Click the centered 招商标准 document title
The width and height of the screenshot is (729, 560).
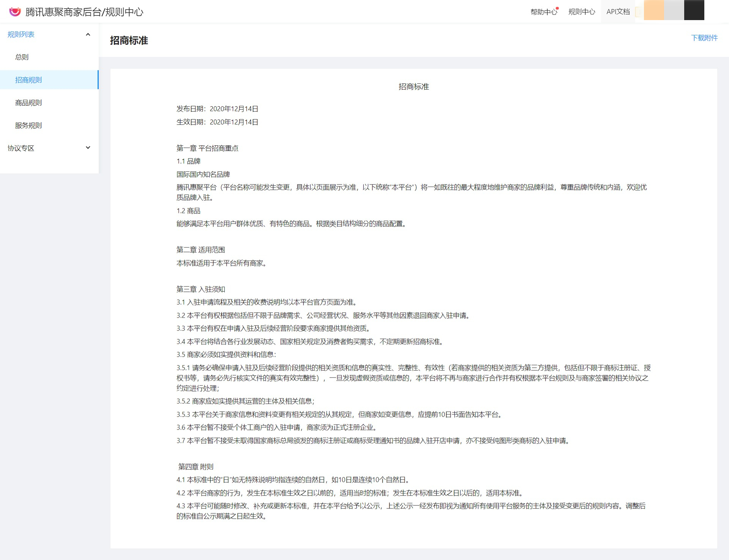pyautogui.click(x=413, y=87)
